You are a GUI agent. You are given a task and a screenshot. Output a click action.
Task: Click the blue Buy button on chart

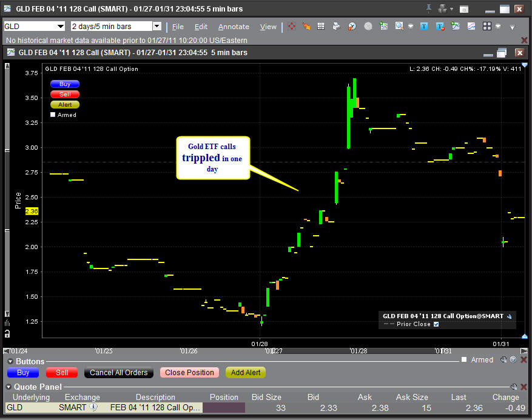coord(65,84)
